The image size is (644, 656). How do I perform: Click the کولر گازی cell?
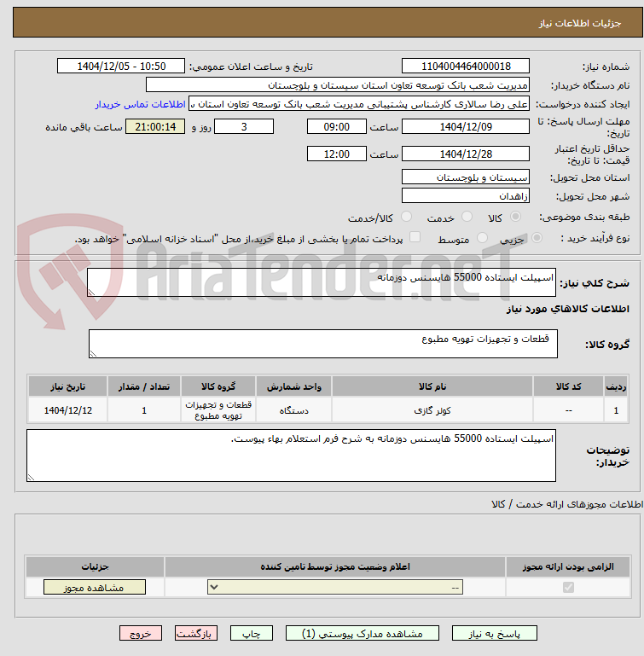click(x=432, y=410)
